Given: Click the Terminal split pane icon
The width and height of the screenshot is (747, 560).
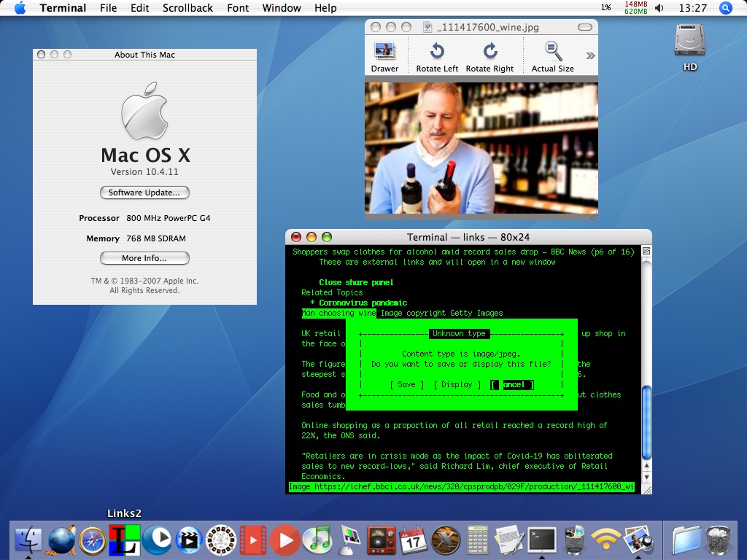Looking at the screenshot, I should click(646, 251).
